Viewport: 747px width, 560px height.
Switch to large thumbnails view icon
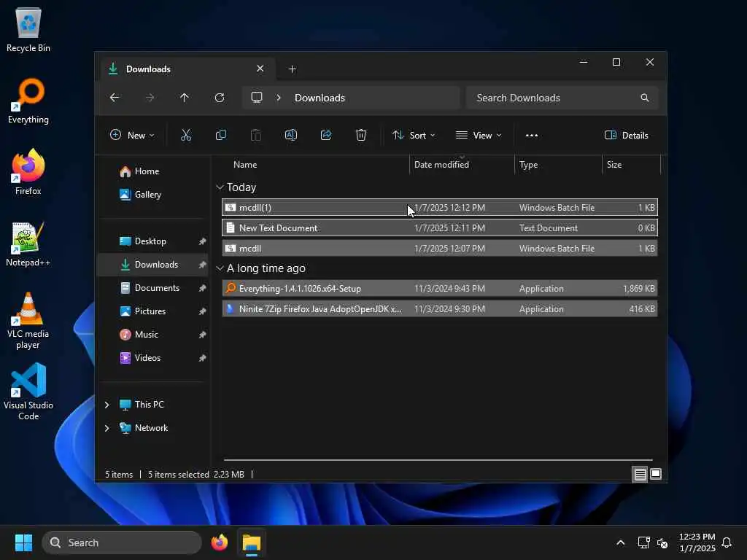point(656,474)
